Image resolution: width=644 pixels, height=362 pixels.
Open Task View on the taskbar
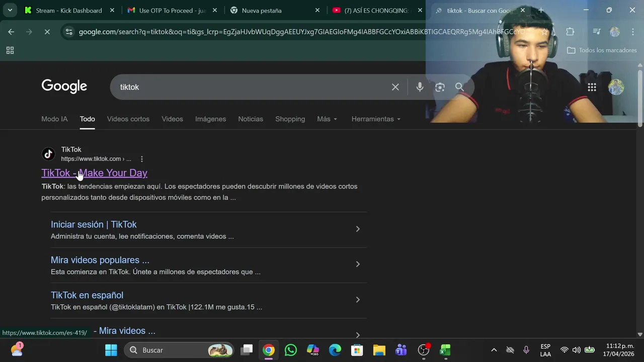point(247,350)
